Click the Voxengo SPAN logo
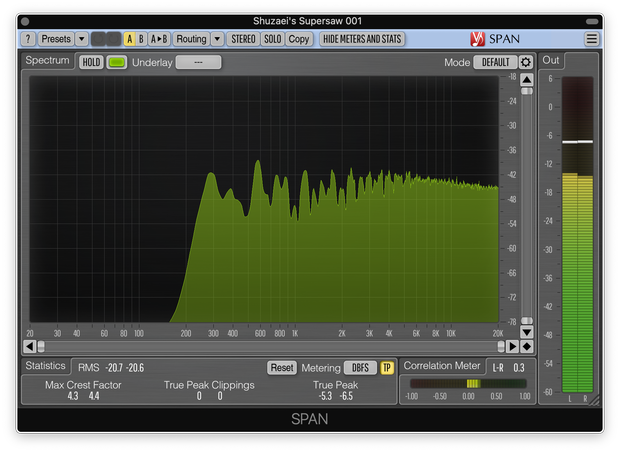The width and height of the screenshot is (620, 452). coord(495,39)
